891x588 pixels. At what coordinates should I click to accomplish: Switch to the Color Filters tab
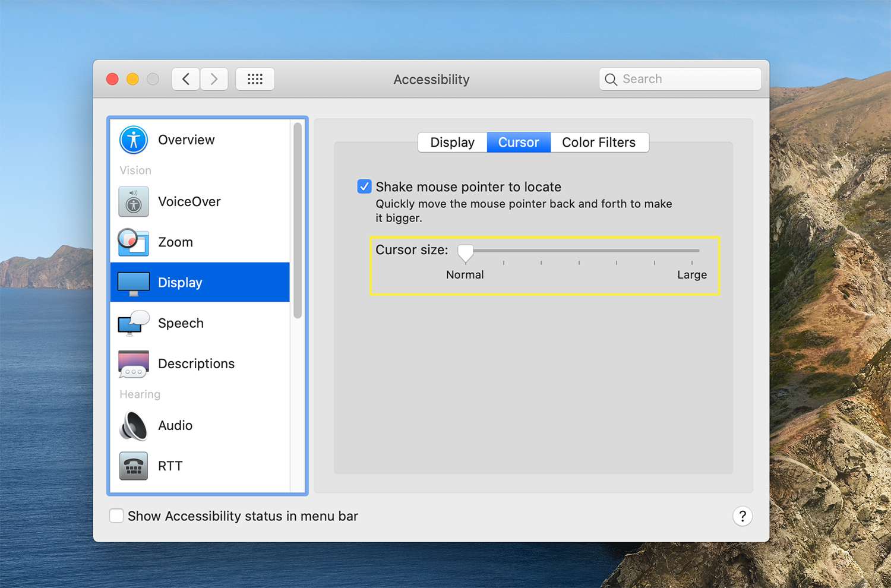coord(599,143)
